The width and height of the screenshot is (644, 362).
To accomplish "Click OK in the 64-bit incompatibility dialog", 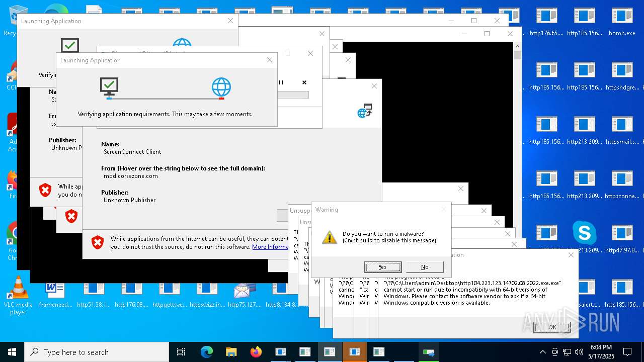I will pyautogui.click(x=552, y=327).
